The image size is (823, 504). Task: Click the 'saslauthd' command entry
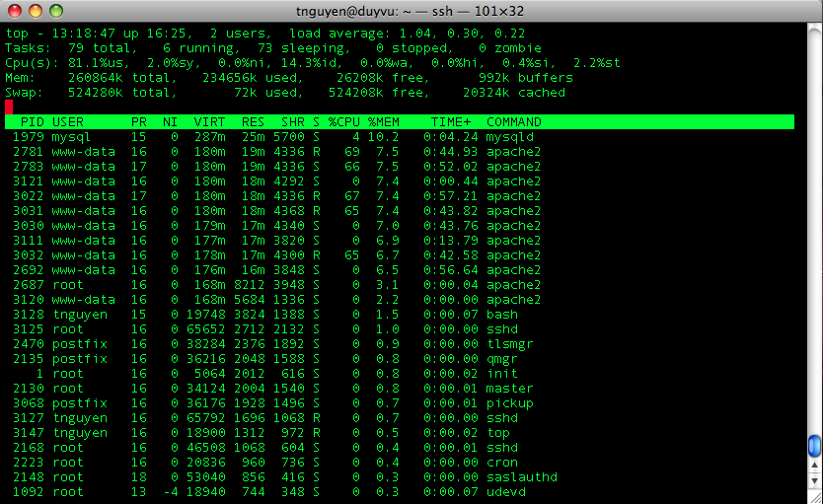[x=522, y=477]
